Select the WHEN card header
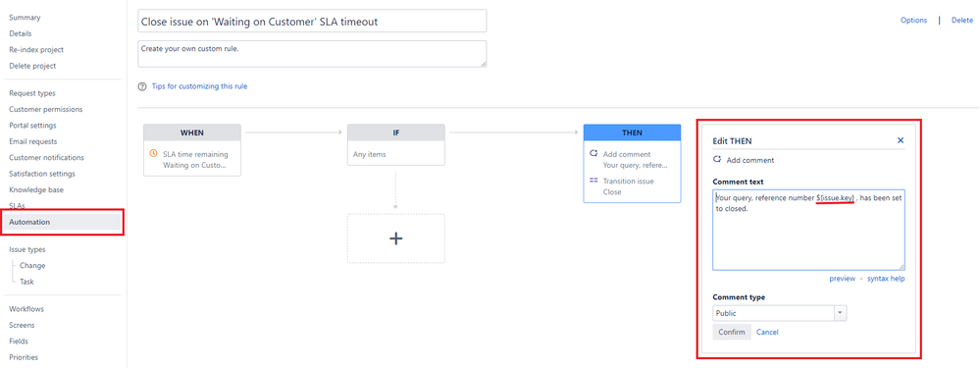Viewport: 980px width, 368px height. tap(192, 132)
